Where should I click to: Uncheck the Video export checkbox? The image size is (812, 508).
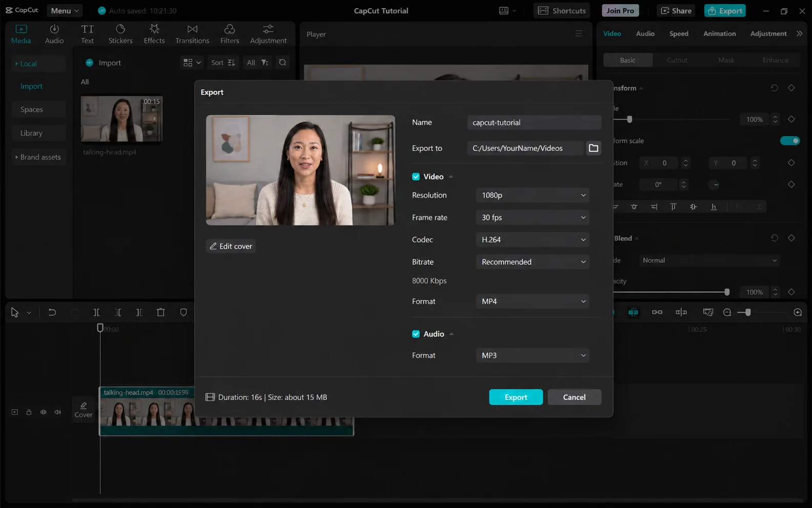[x=416, y=177]
